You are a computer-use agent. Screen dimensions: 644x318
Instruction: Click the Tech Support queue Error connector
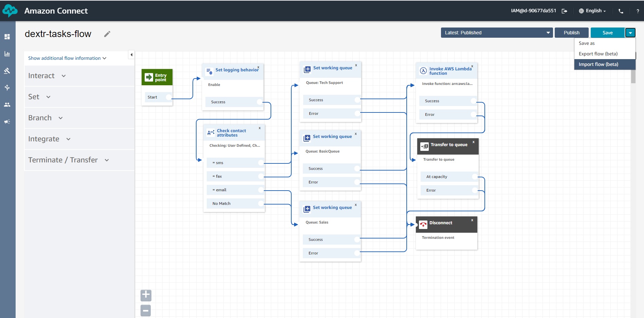pyautogui.click(x=357, y=113)
